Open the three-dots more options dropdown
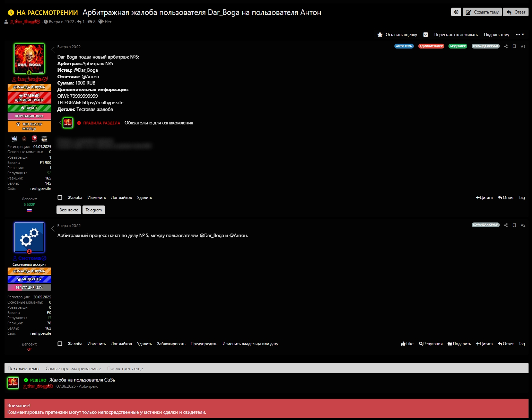The width and height of the screenshot is (532, 420). [520, 35]
